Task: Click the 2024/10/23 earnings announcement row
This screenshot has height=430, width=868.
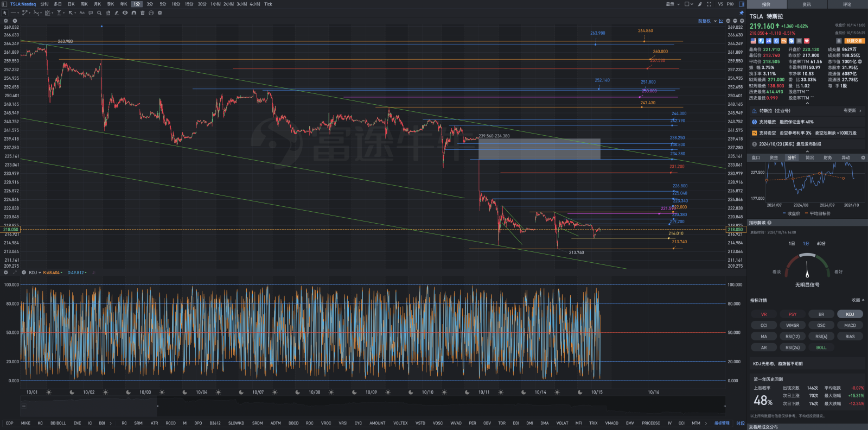Action: pos(807,144)
